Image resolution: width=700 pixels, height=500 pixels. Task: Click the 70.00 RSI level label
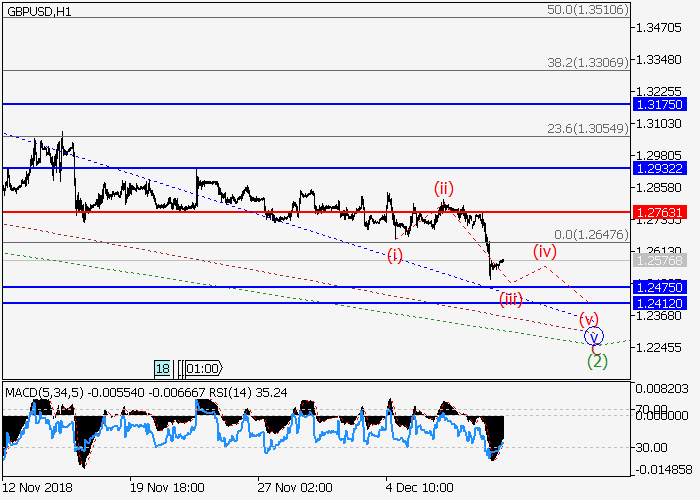(x=652, y=409)
